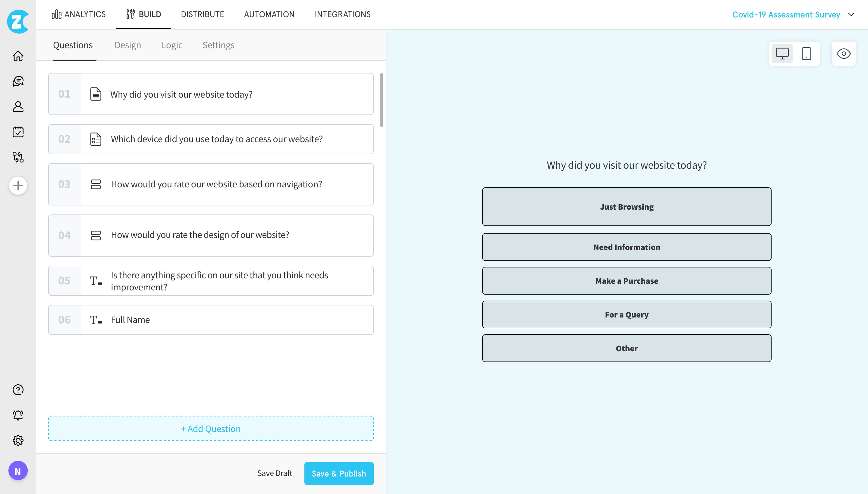This screenshot has width=868, height=494.
Task: Click the Distribute menu item
Action: click(202, 14)
